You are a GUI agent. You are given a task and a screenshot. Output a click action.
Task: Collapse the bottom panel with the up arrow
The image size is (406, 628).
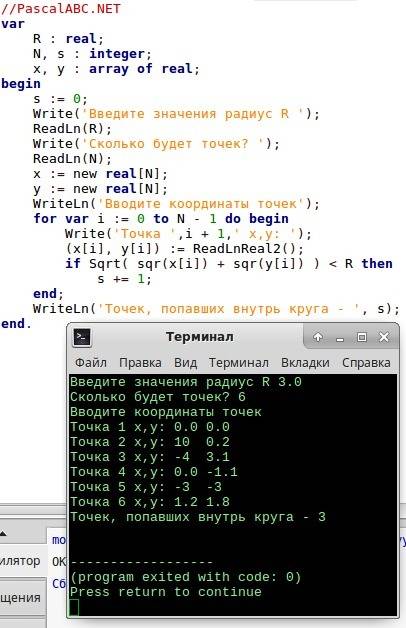click(3, 534)
